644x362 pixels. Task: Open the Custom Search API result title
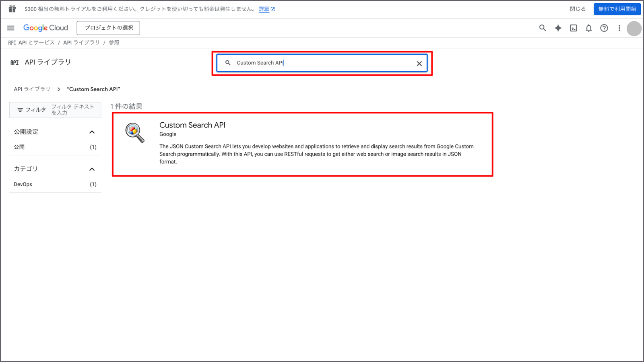point(192,125)
